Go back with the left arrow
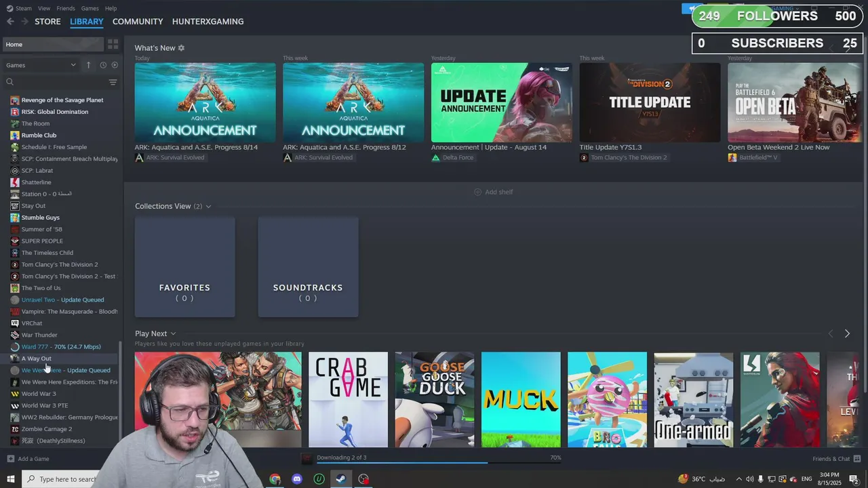The height and width of the screenshot is (488, 868). point(10,22)
